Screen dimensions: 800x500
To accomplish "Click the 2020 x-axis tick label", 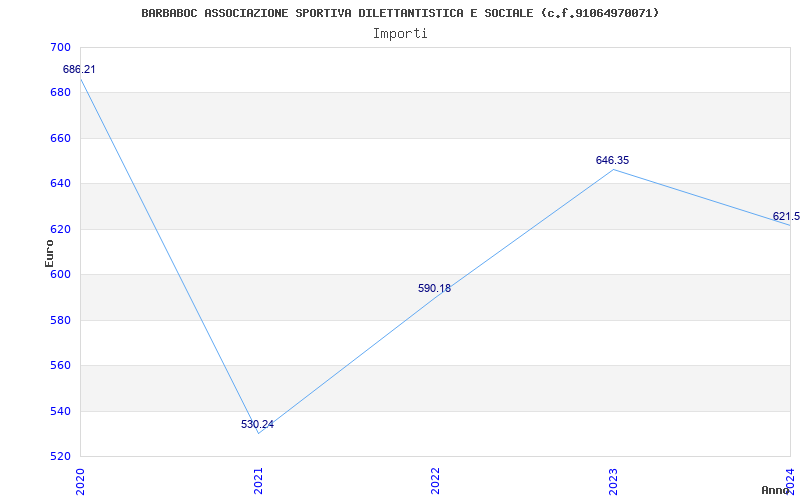I will point(80,481).
